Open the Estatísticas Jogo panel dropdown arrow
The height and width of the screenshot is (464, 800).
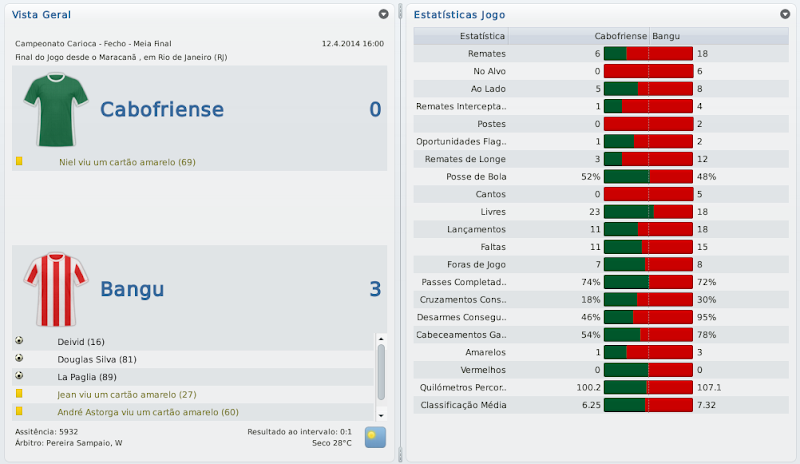785,15
